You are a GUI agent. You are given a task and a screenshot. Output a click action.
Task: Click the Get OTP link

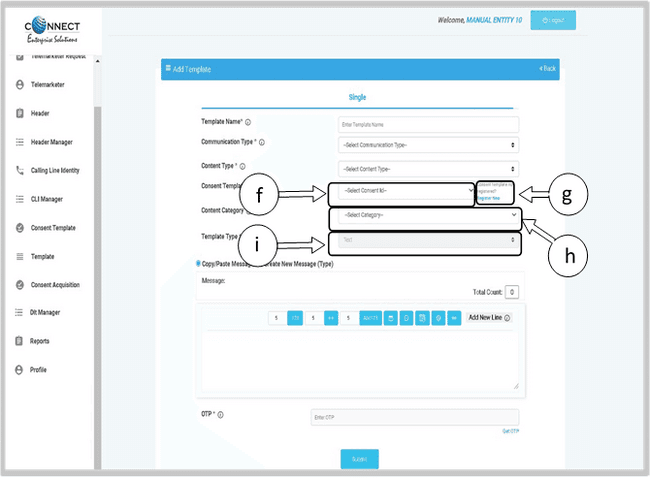point(510,432)
